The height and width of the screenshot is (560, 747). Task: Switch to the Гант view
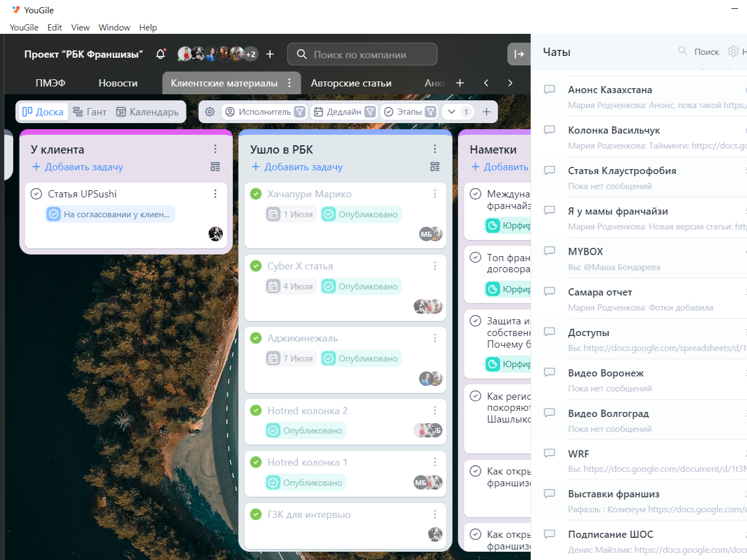90,111
